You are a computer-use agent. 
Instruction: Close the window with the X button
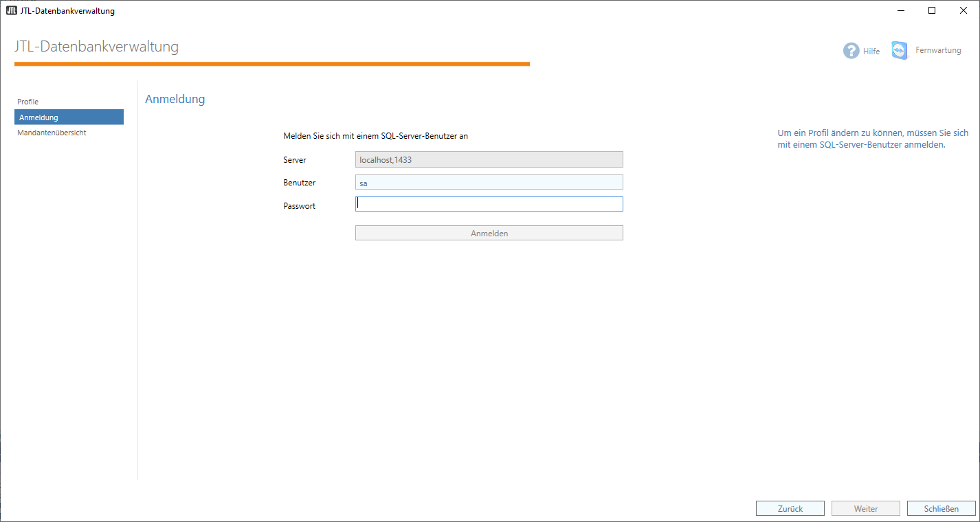click(x=964, y=10)
